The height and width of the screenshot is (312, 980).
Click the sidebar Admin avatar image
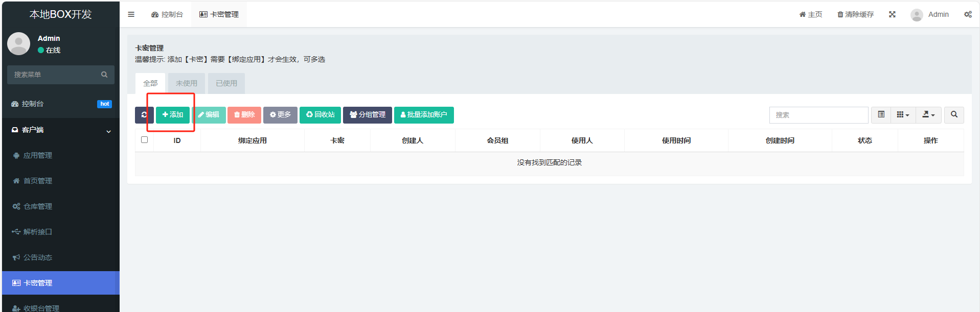[x=19, y=44]
